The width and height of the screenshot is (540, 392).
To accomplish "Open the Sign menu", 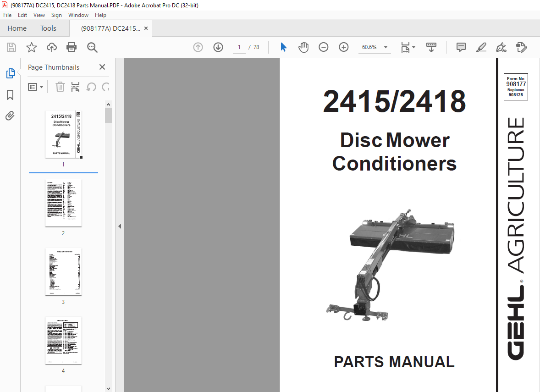I will click(x=56, y=15).
